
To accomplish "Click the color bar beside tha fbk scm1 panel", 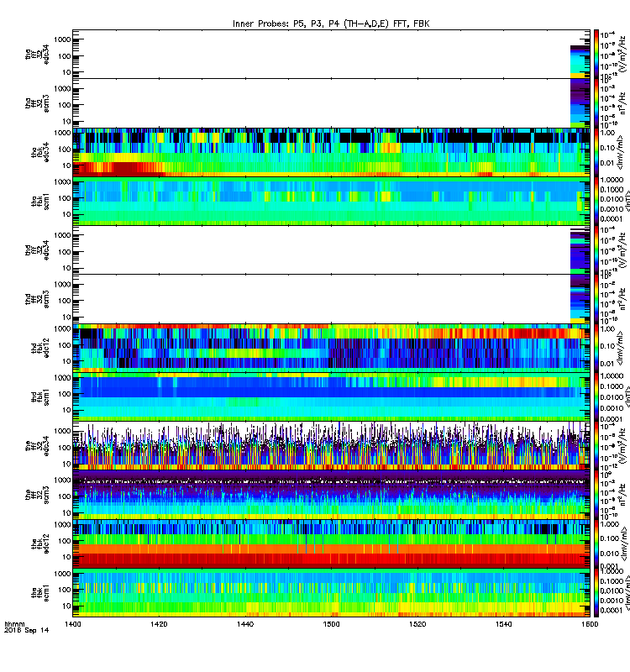I will coord(596,202).
